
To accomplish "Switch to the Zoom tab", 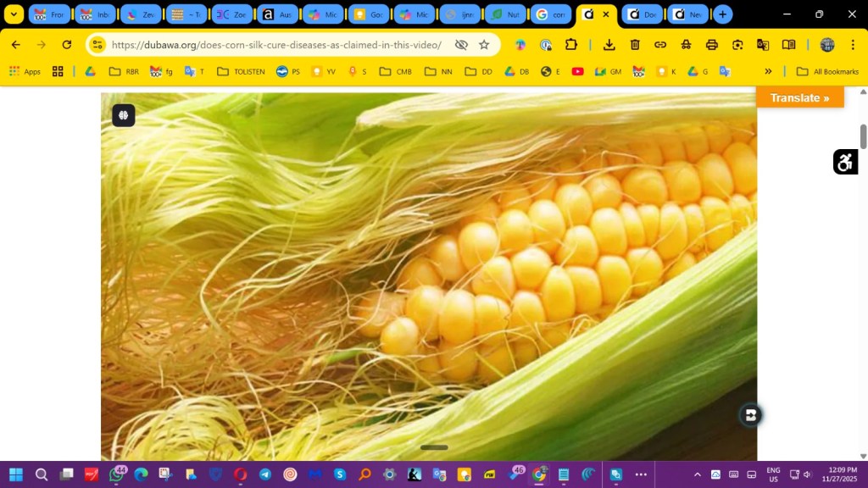I will (x=232, y=14).
